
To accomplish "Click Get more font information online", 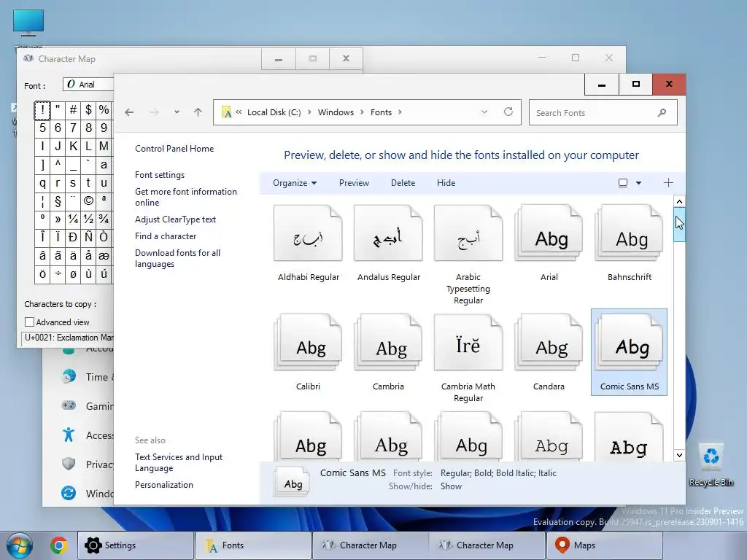I will 186,197.
